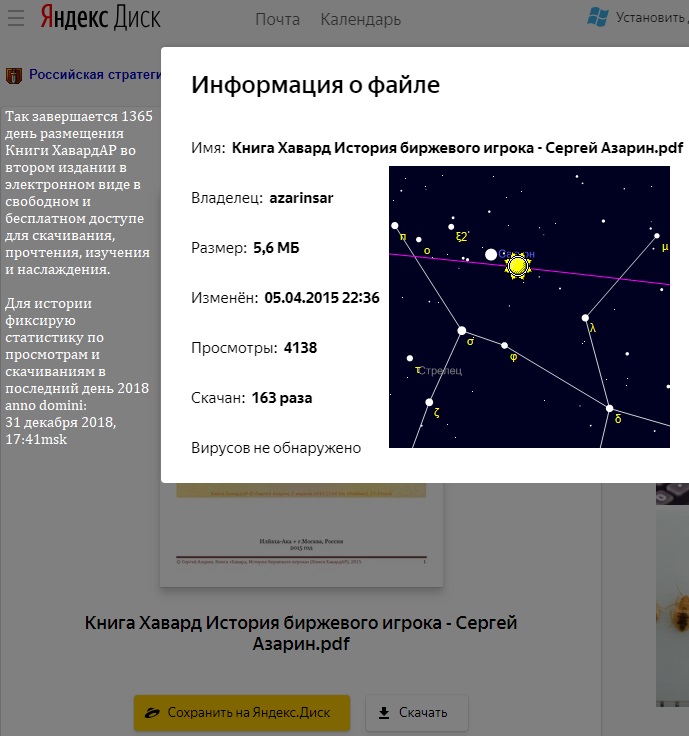This screenshot has height=736, width=689.
Task: Click the delta star on the star map
Action: (609, 408)
